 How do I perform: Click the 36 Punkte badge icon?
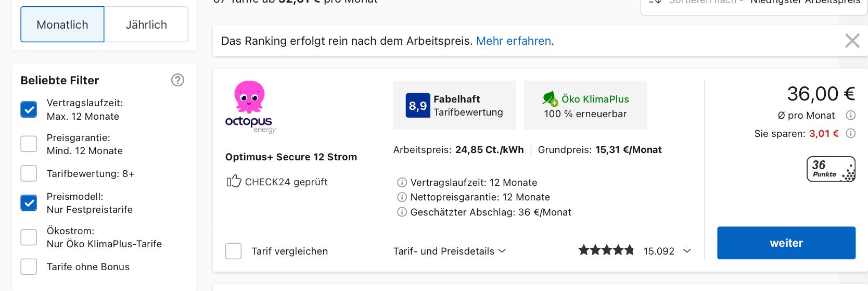tap(831, 169)
